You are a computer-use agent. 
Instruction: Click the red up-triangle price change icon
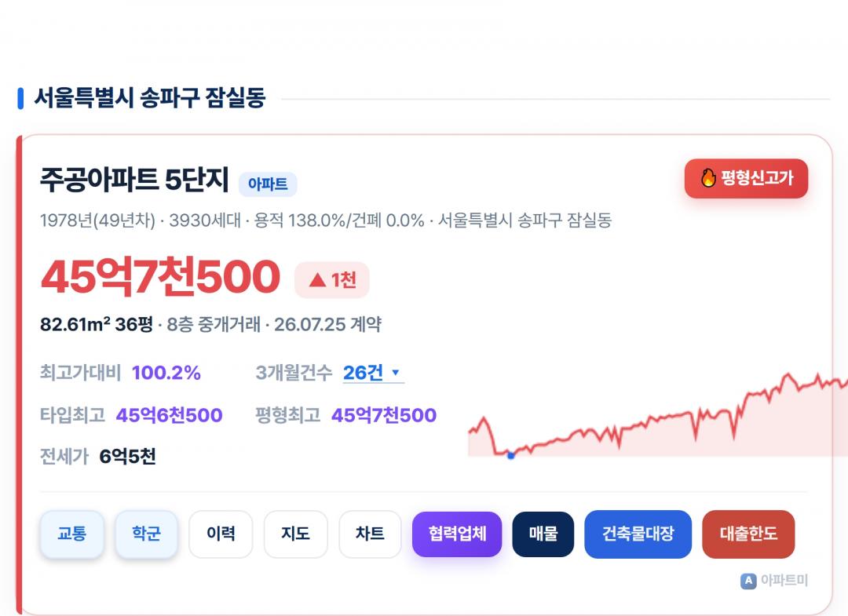click(317, 280)
